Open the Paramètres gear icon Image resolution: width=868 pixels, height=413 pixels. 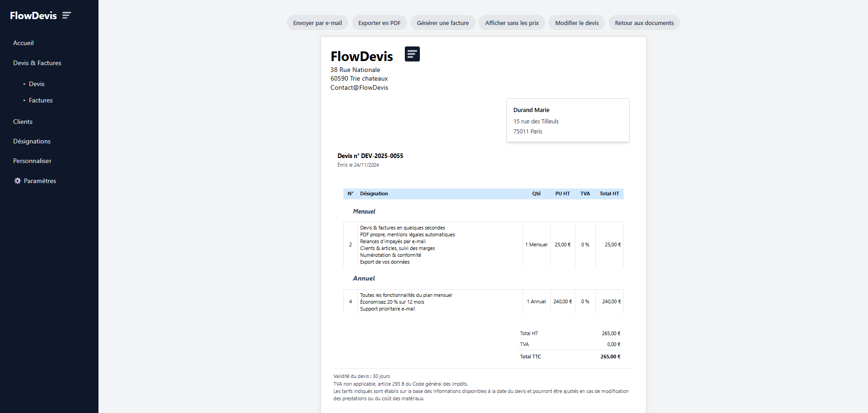click(17, 181)
